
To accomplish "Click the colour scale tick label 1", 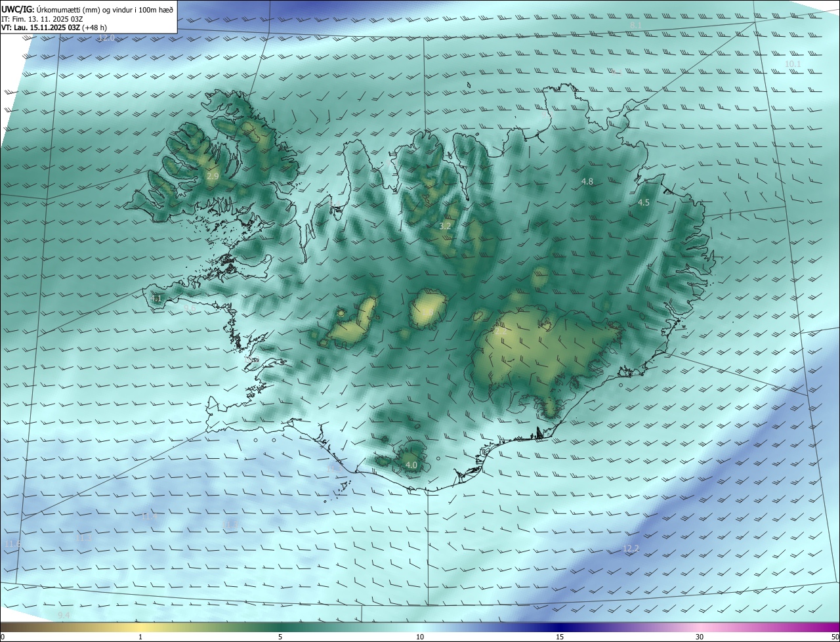I will click(x=140, y=637).
